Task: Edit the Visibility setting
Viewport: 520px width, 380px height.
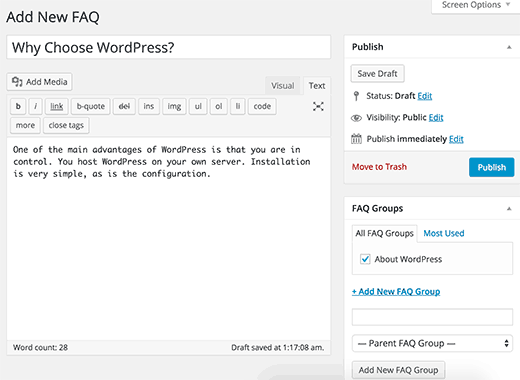Action: (x=436, y=118)
